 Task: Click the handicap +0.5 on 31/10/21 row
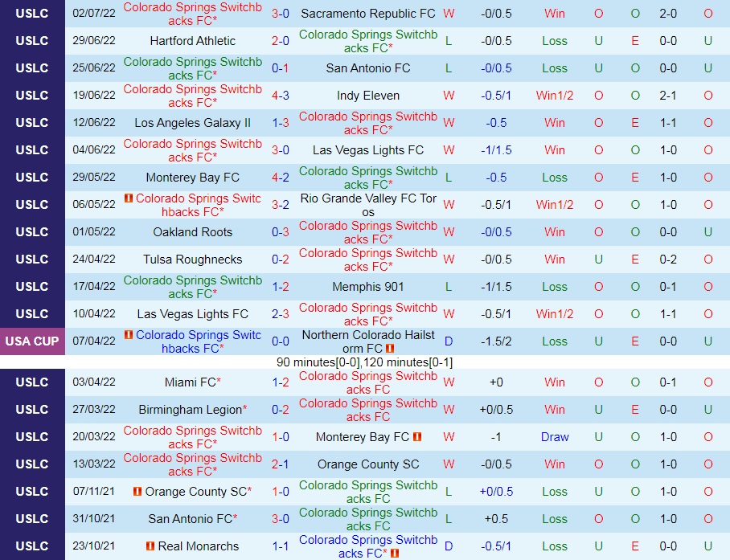[496, 519]
